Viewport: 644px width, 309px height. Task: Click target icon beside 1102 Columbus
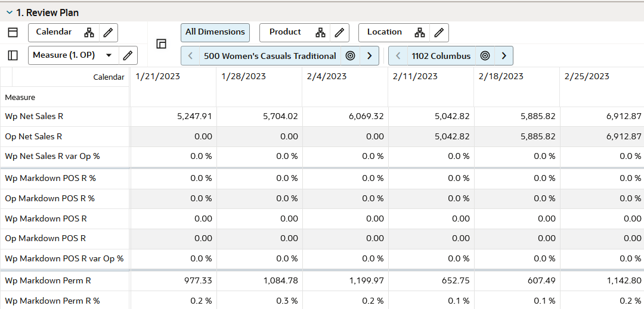click(485, 56)
